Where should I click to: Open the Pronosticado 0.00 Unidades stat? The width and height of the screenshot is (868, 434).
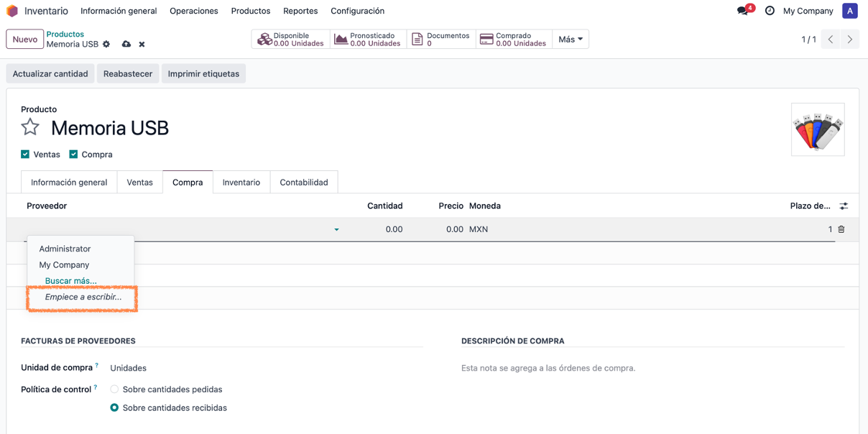[x=368, y=40]
